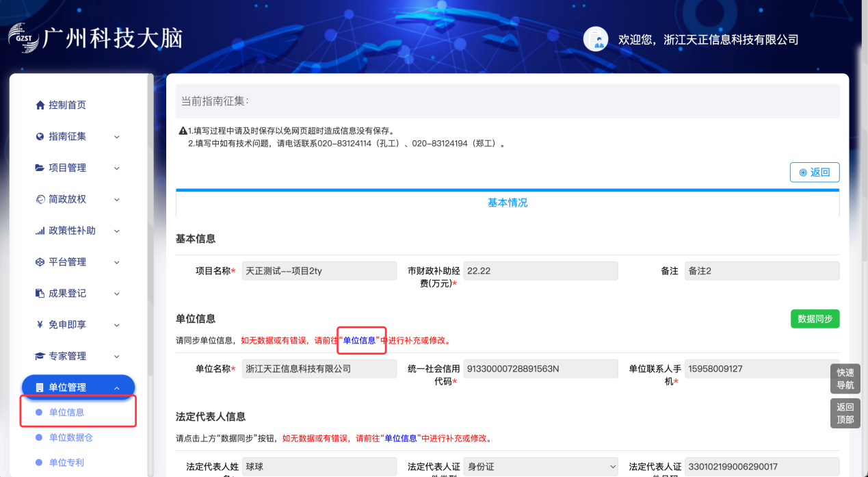Expand the 成果登记 menu chevron
This screenshot has height=477, width=868.
pos(116,294)
